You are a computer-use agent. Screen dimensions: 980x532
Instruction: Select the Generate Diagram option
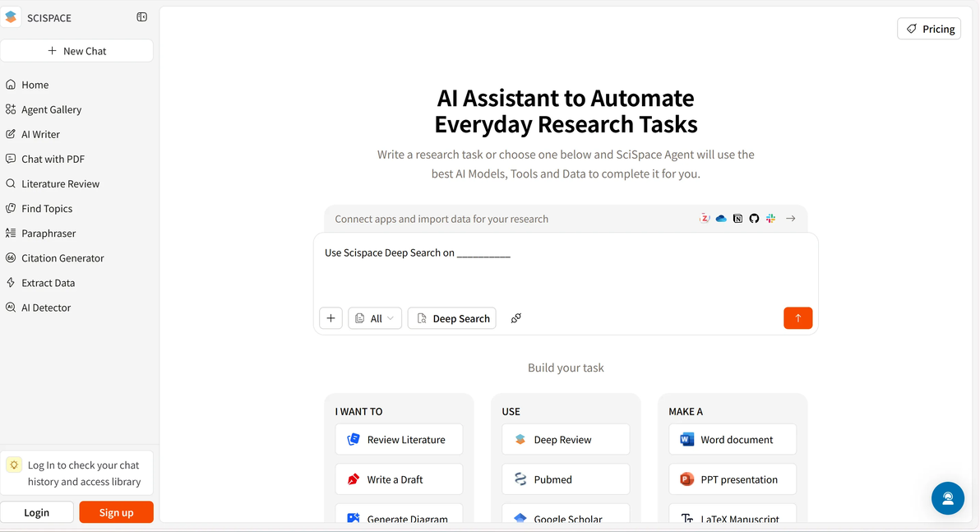(399, 514)
